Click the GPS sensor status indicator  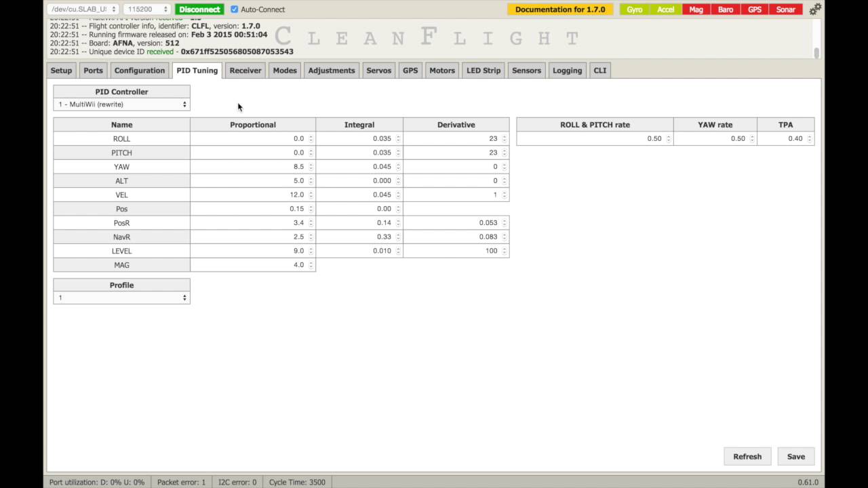tap(755, 9)
